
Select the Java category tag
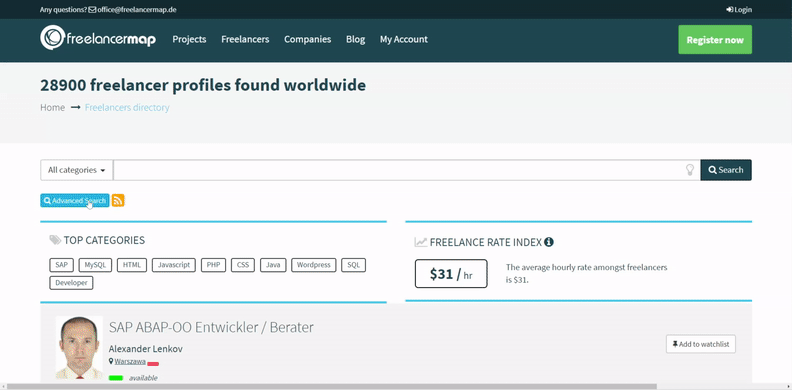273,265
